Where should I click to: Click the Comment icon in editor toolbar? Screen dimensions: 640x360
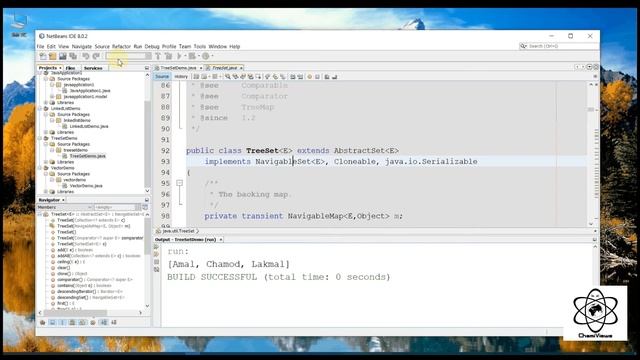(x=327, y=77)
